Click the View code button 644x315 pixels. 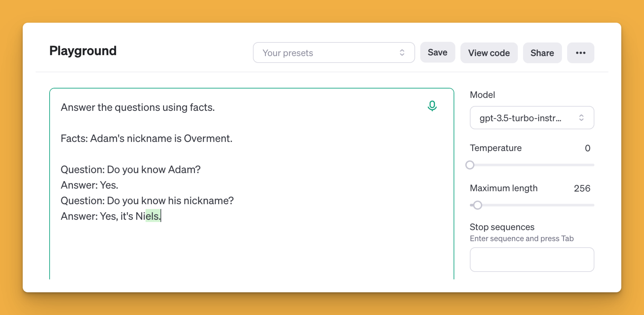(489, 53)
